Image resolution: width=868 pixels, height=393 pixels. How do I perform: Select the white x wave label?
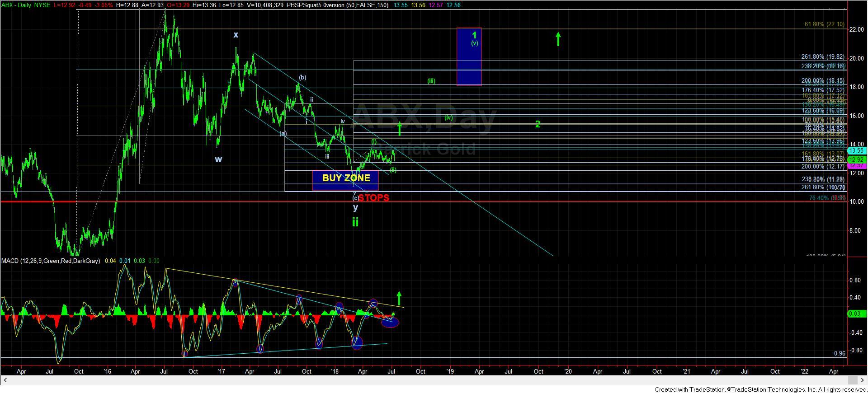click(236, 35)
